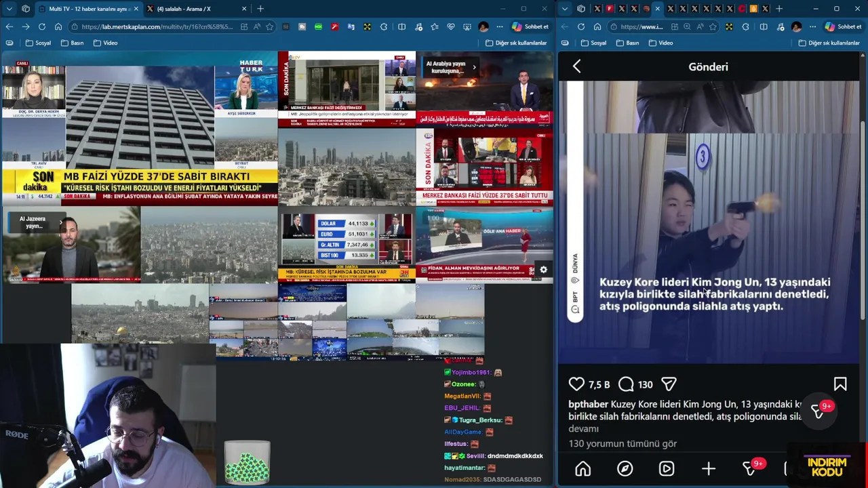Open comments via speech bubble icon
The image size is (868, 488).
tap(627, 384)
